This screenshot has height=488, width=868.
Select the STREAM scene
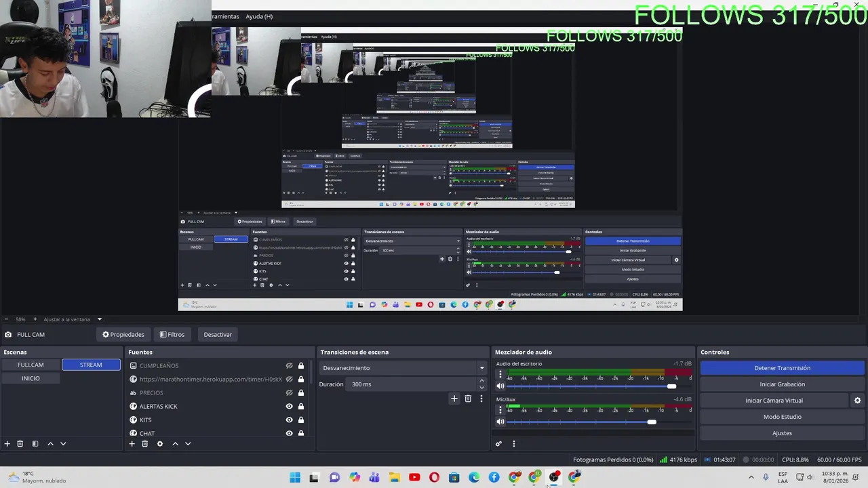click(91, 365)
